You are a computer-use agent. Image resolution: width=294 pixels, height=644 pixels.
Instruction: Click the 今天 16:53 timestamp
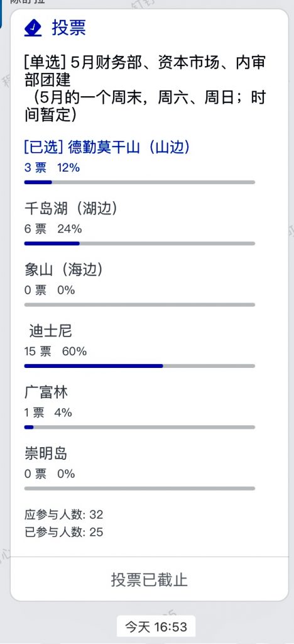pyautogui.click(x=156, y=627)
